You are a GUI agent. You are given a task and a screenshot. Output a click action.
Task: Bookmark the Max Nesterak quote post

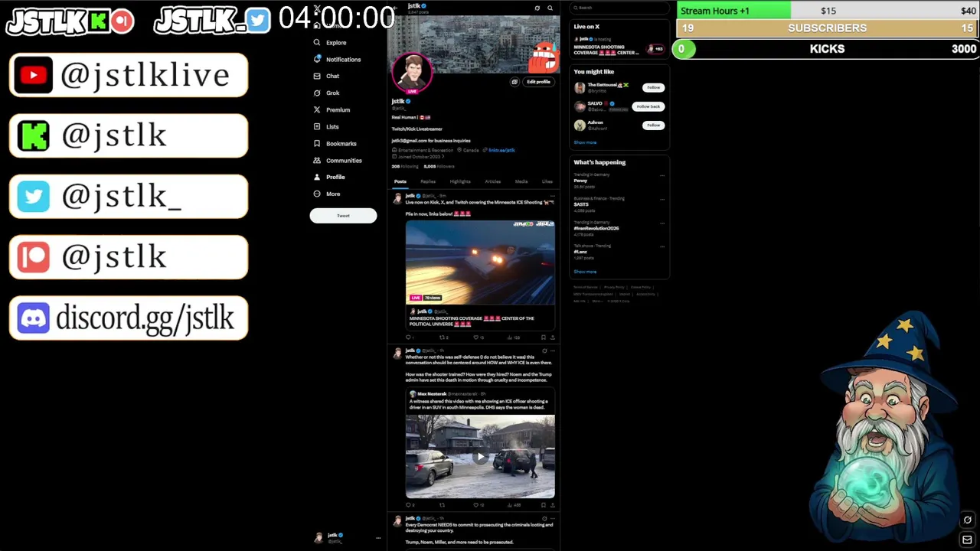pyautogui.click(x=544, y=505)
